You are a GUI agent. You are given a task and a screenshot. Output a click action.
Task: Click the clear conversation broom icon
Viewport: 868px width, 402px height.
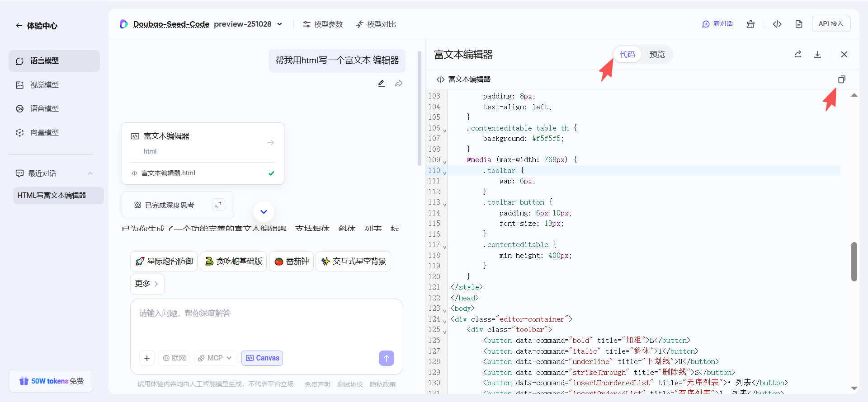750,24
